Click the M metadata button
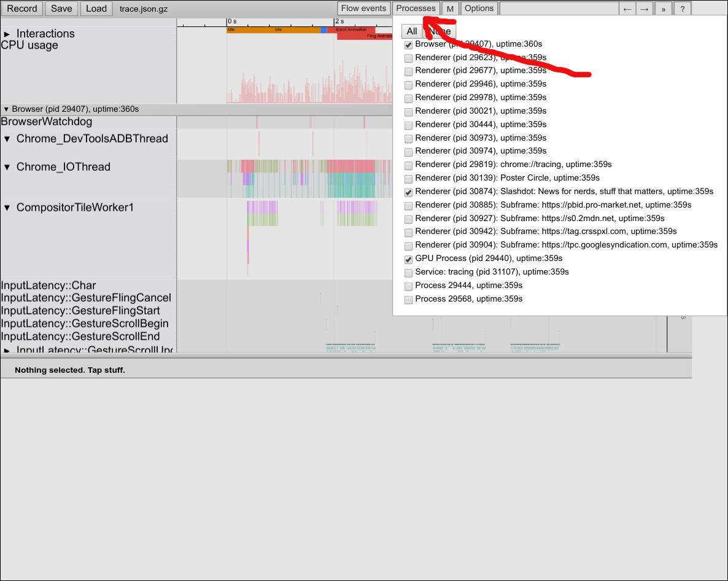 (450, 9)
